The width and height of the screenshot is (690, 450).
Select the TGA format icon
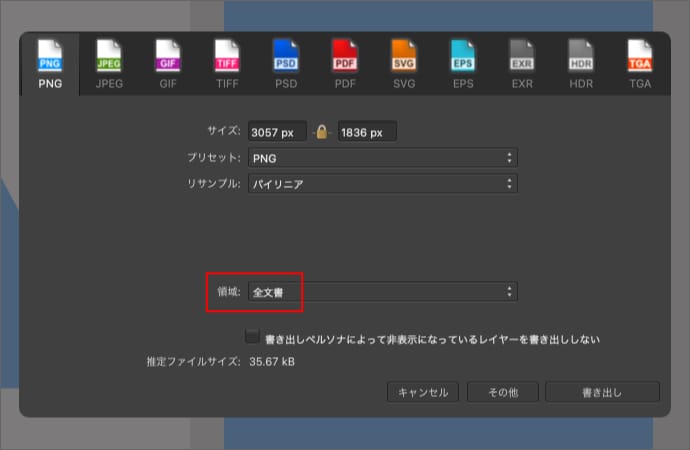(x=640, y=58)
